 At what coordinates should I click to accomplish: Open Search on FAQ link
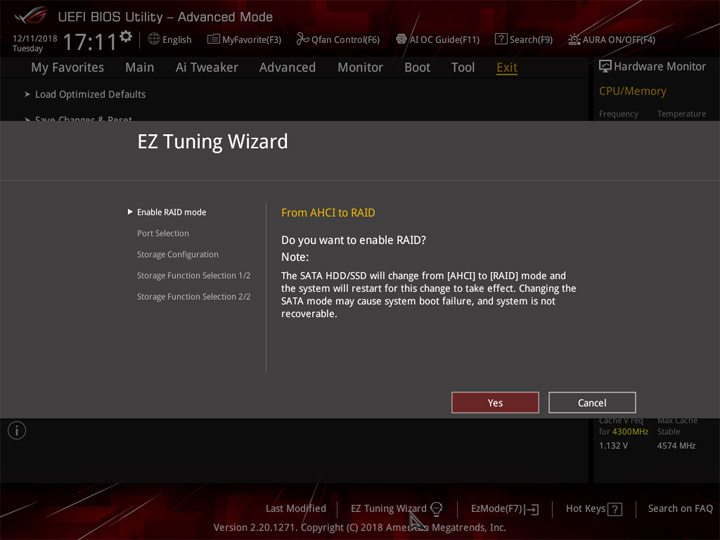click(680, 508)
